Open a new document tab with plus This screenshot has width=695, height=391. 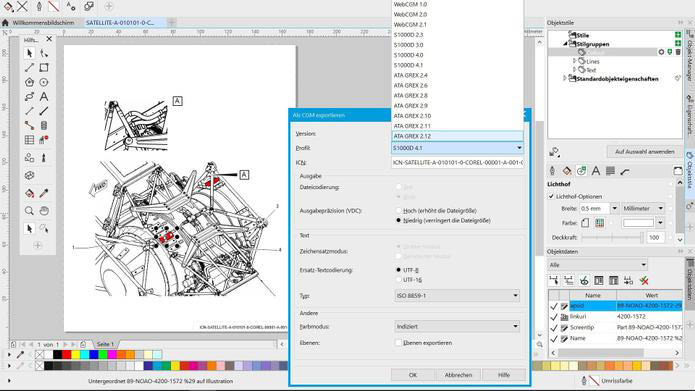[x=172, y=22]
